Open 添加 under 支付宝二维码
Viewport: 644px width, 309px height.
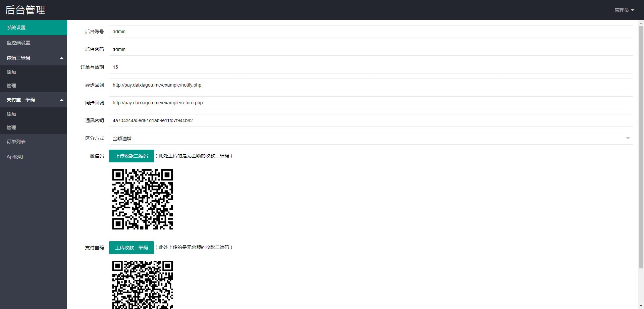[34, 114]
